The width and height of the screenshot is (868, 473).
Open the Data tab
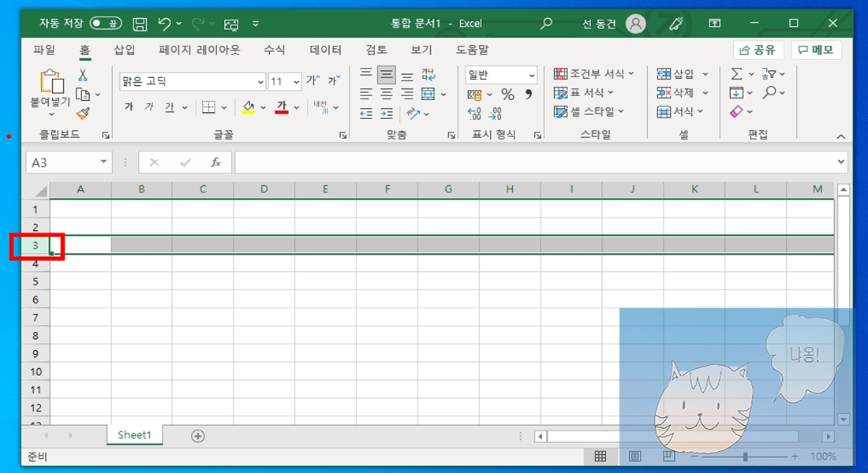[325, 50]
